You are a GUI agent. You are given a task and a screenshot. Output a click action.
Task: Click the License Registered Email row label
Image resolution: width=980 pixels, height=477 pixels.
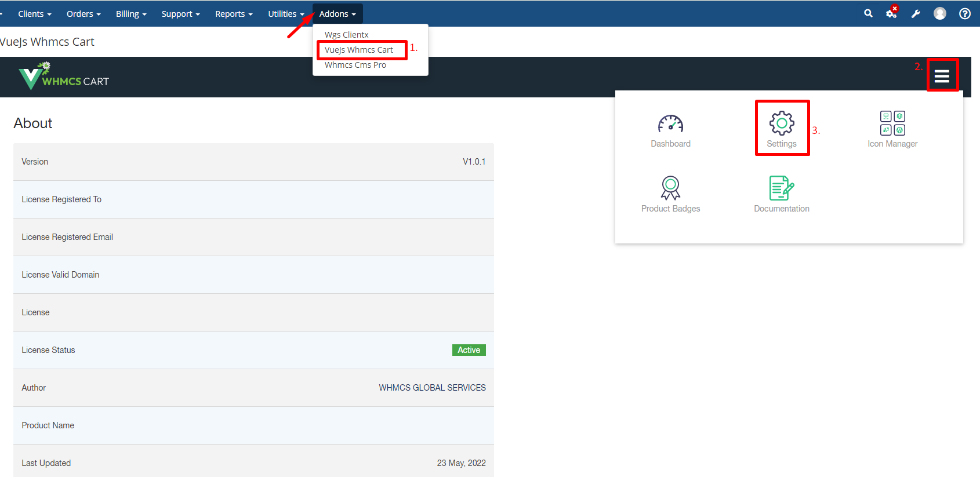(67, 237)
